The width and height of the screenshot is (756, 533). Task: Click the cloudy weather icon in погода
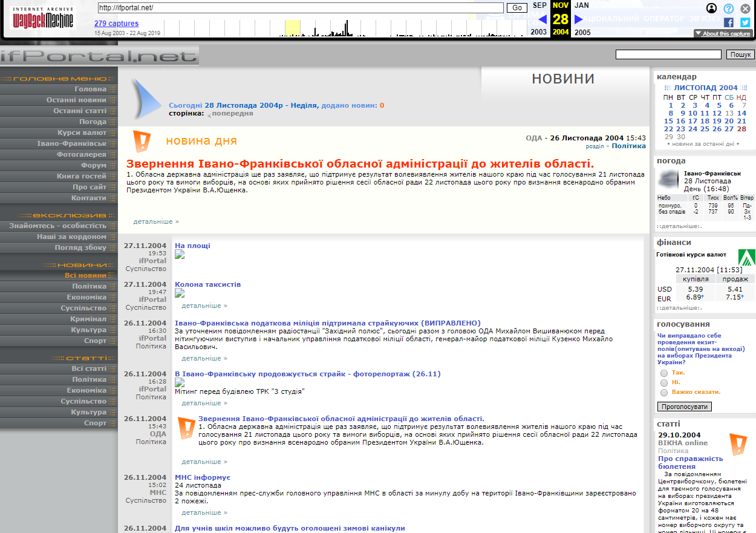coord(669,180)
